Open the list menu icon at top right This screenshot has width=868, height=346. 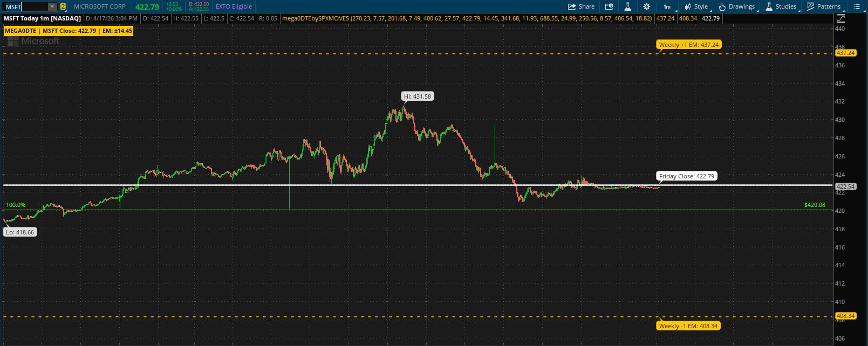[858, 6]
